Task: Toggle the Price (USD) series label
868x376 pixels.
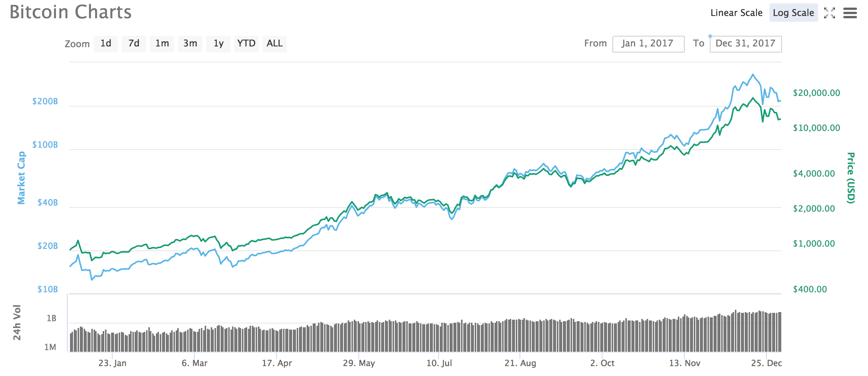Action: point(851,178)
